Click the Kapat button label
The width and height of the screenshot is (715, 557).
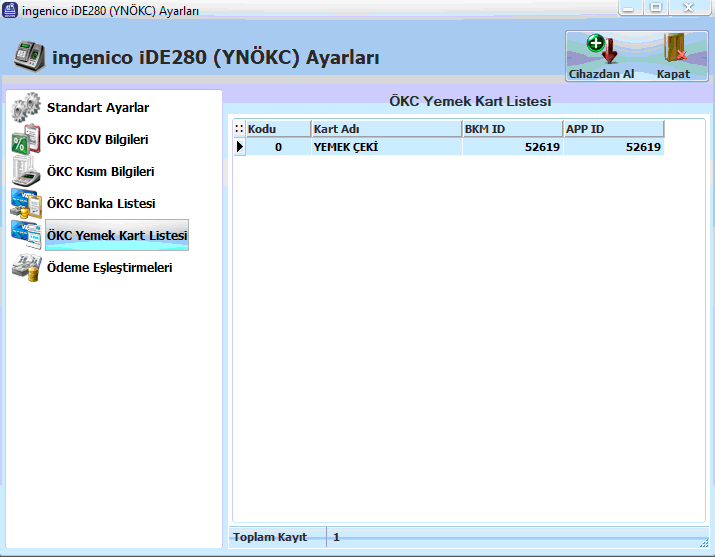(673, 74)
